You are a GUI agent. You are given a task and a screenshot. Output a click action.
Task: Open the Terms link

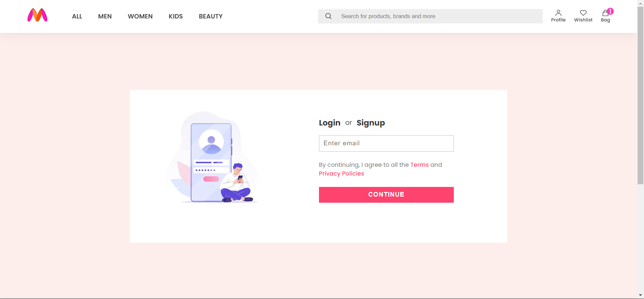(x=420, y=165)
